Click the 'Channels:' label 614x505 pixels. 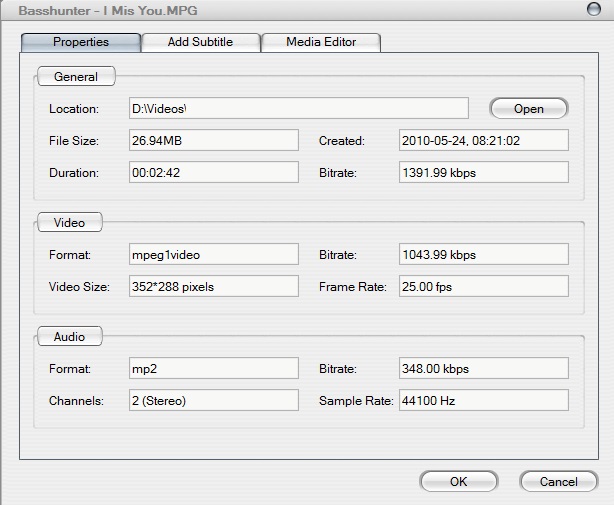click(x=76, y=401)
